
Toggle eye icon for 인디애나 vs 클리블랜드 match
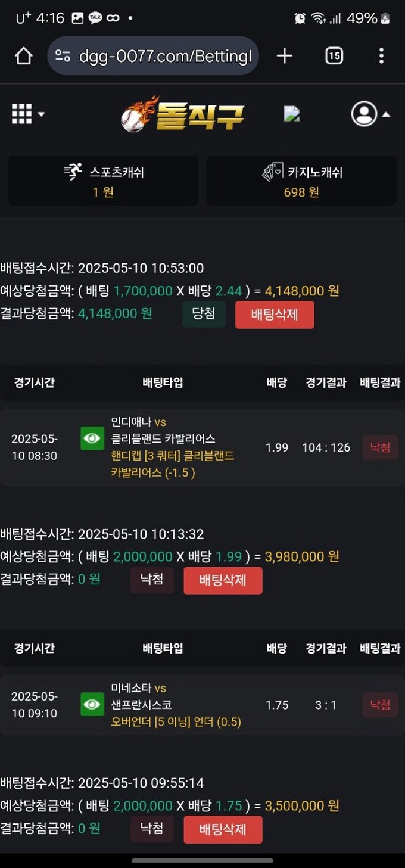92,438
